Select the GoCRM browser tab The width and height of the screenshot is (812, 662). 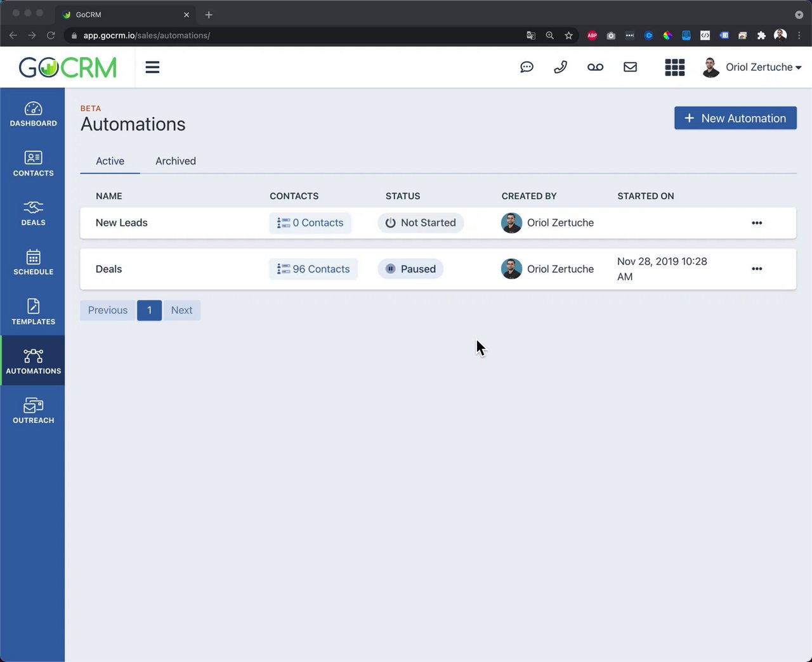[x=126, y=15]
